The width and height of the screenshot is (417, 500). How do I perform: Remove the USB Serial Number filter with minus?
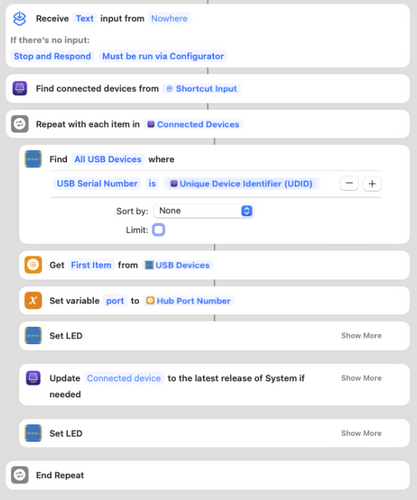[349, 183]
